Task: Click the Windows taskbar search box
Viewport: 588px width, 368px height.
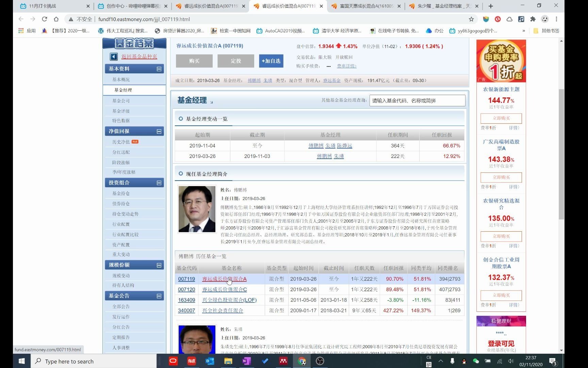Action: 94,361
